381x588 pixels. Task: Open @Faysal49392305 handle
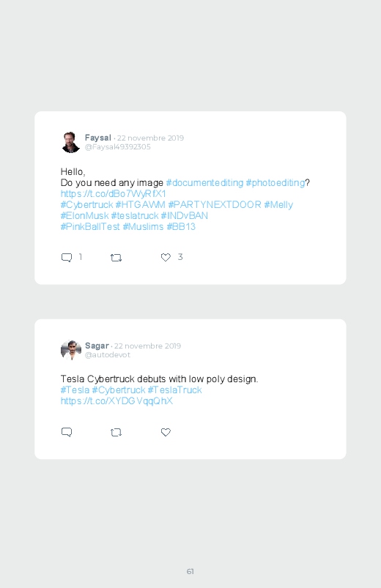tap(117, 147)
